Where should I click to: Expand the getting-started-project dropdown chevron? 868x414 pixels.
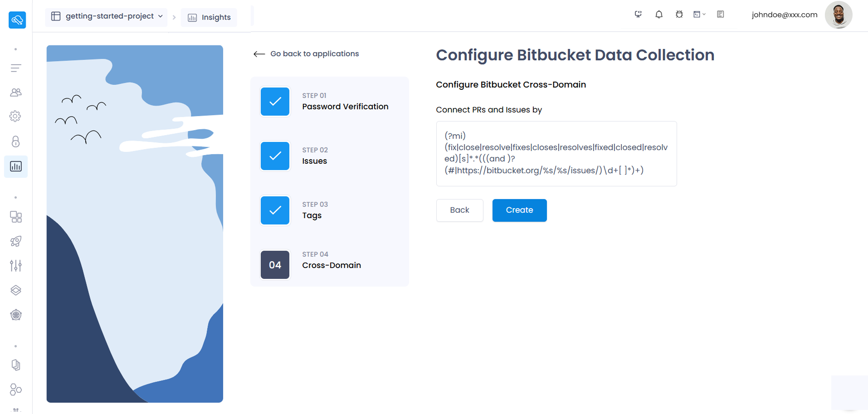click(x=161, y=16)
